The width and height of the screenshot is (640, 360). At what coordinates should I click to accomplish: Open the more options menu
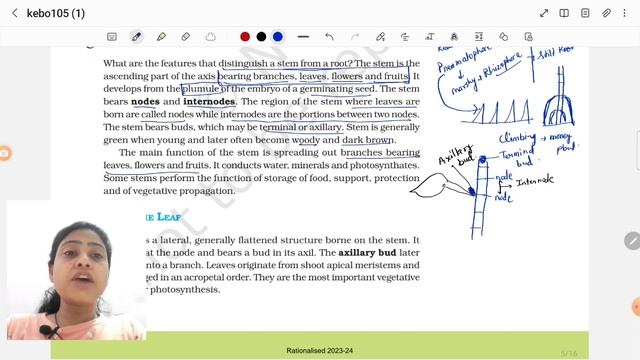click(x=624, y=13)
